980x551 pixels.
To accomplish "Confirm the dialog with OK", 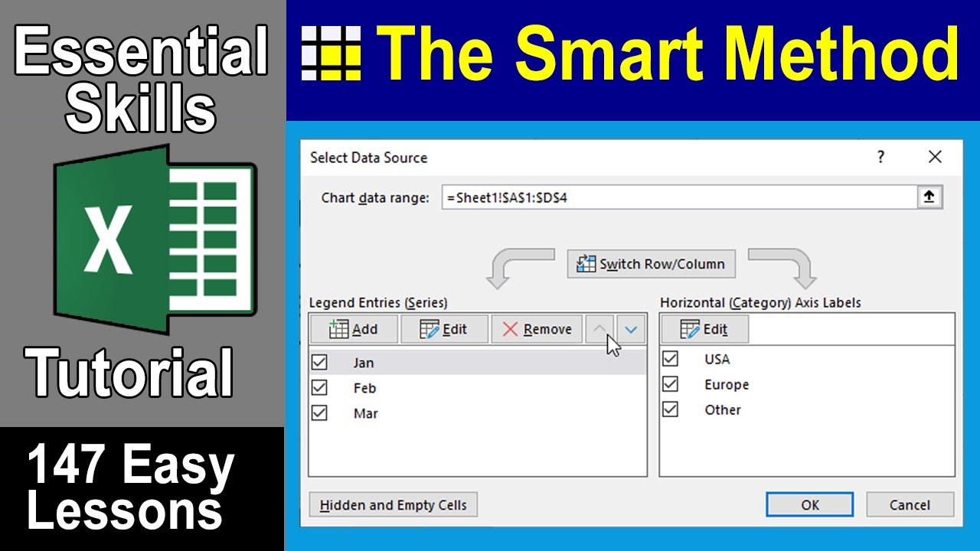I will pyautogui.click(x=810, y=505).
